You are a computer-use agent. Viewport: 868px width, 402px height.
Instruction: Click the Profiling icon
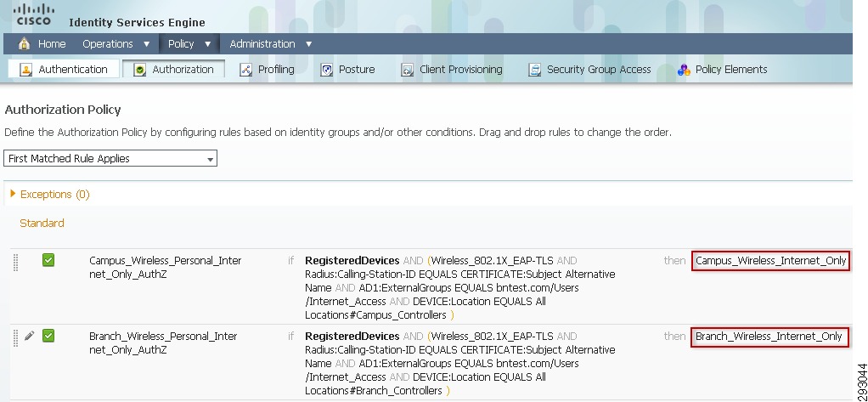(245, 70)
